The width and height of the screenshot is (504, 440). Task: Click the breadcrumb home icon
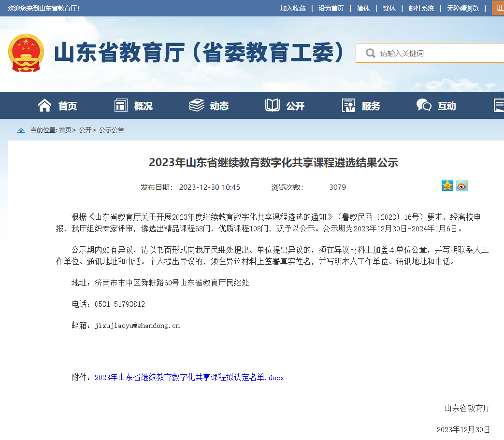coord(21,130)
